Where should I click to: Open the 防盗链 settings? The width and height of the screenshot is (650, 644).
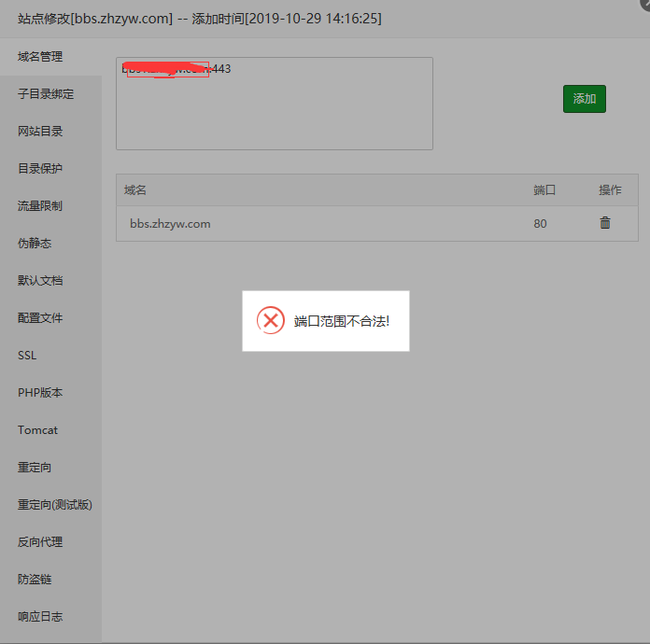click(50, 579)
